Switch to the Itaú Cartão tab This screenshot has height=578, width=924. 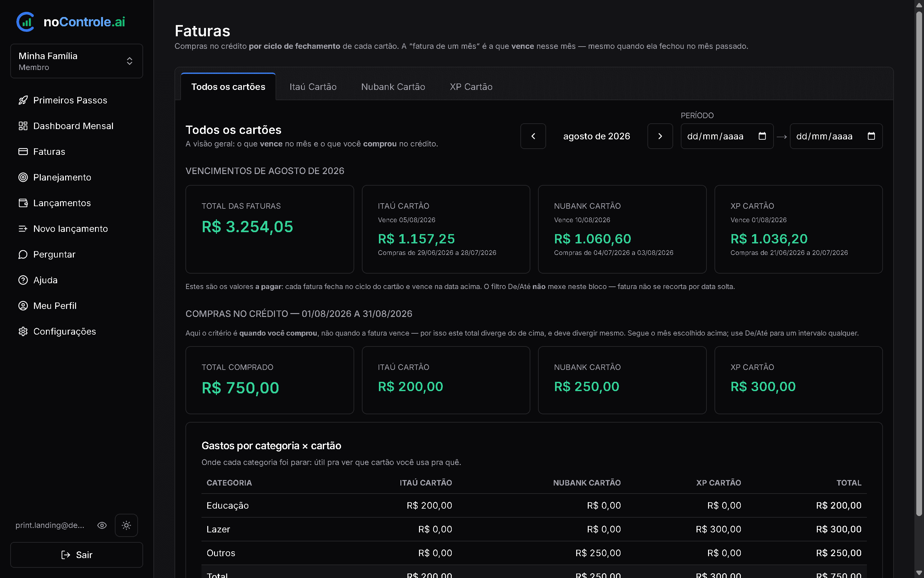(x=313, y=87)
